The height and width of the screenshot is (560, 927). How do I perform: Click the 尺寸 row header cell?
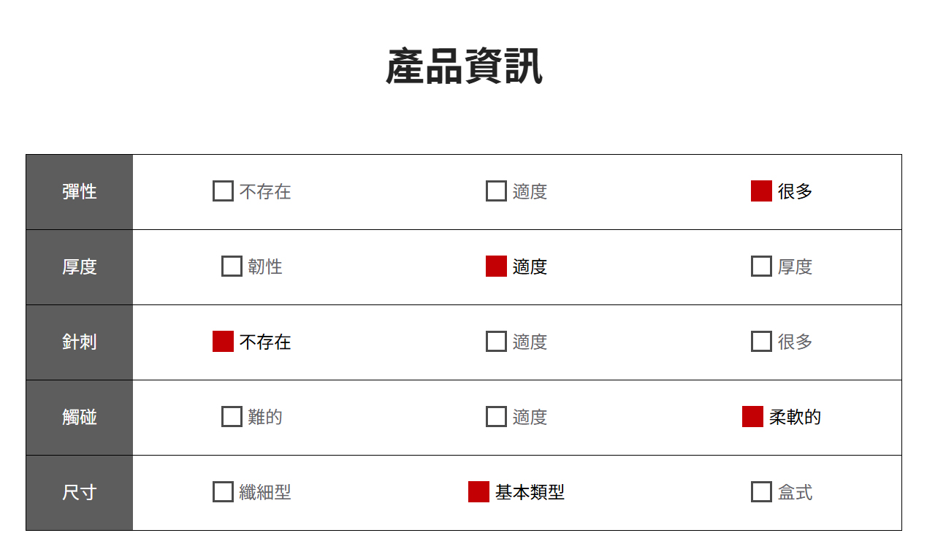coord(80,493)
